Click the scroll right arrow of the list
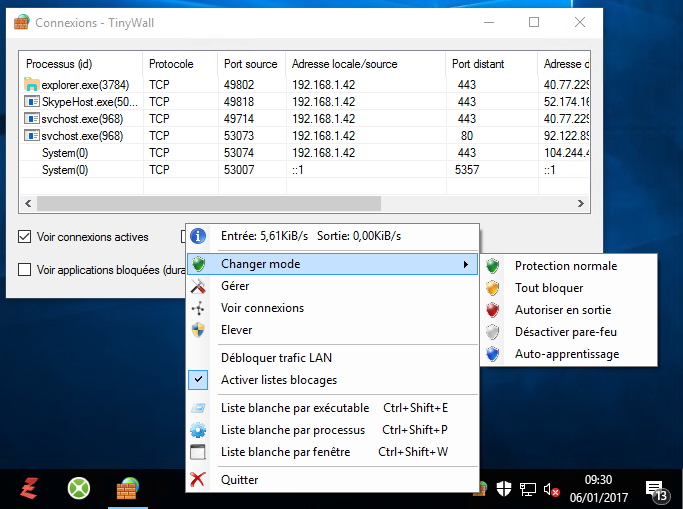 (581, 203)
